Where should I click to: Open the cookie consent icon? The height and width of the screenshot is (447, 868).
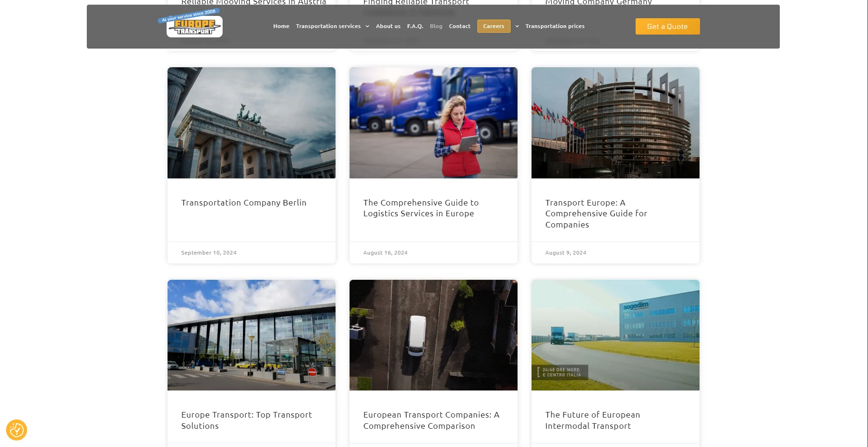pyautogui.click(x=16, y=430)
